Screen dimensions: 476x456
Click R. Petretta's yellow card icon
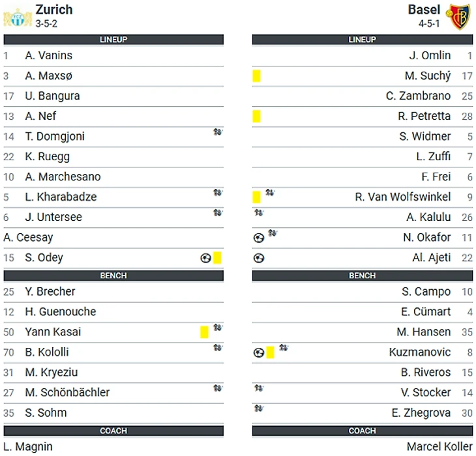pos(257,117)
